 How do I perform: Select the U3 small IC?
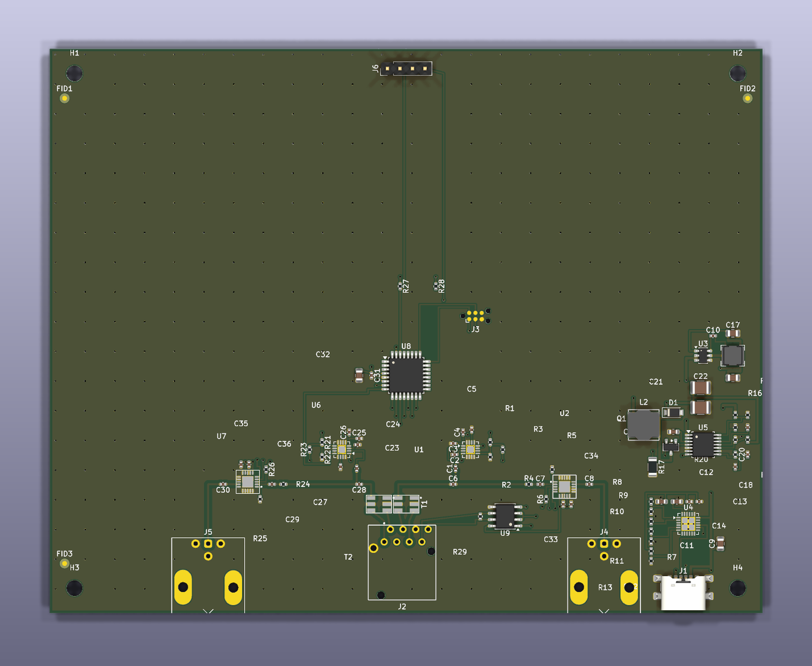click(703, 355)
